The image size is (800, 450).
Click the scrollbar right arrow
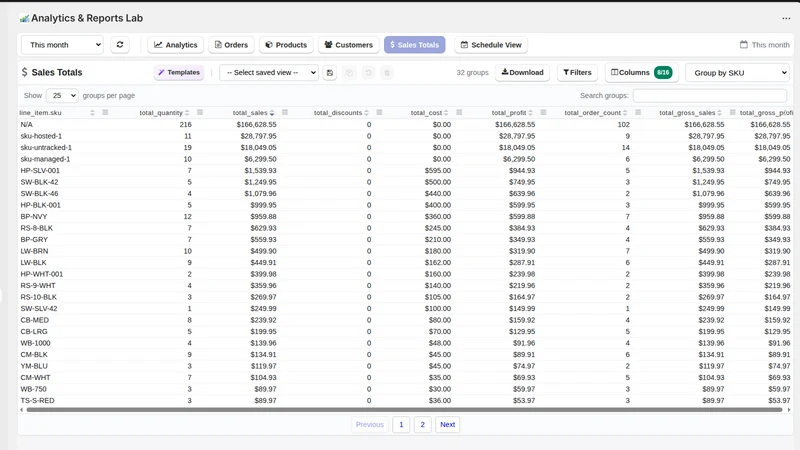tap(789, 410)
